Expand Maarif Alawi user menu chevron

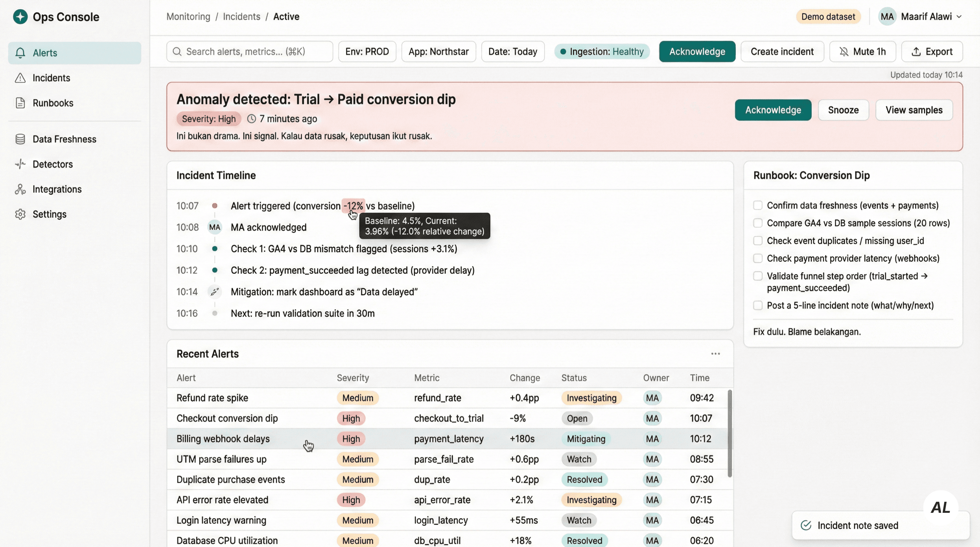point(959,17)
